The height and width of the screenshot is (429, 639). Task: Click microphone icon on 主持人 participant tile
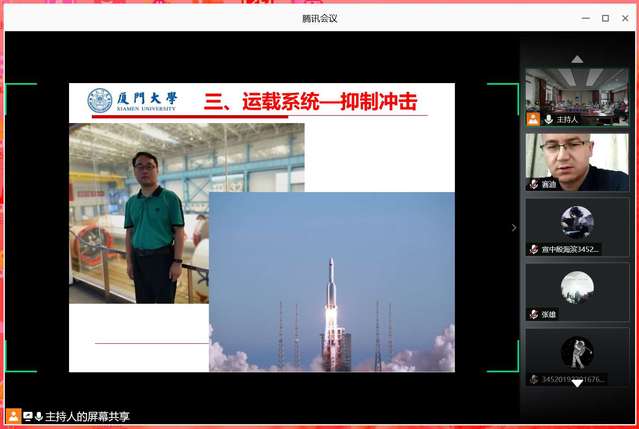click(549, 119)
